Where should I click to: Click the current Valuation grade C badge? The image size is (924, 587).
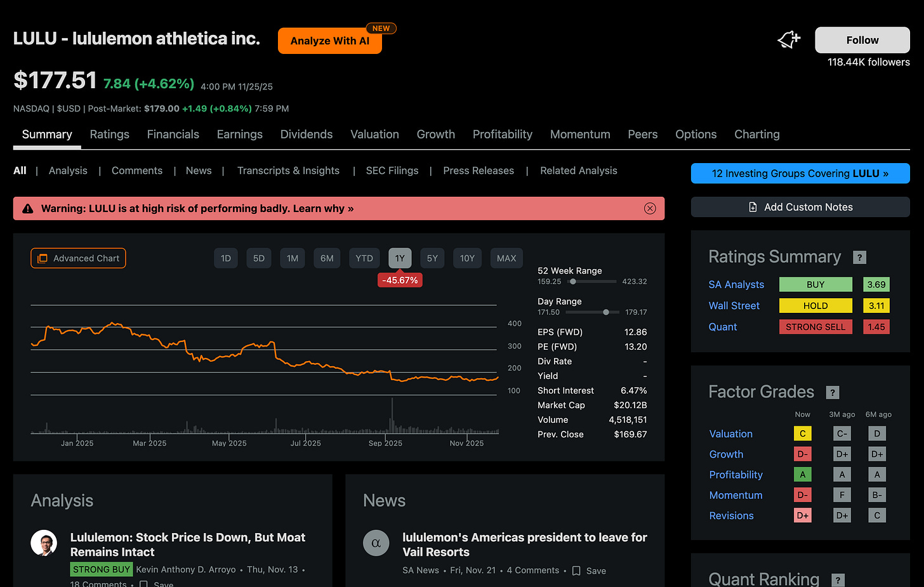803,433
